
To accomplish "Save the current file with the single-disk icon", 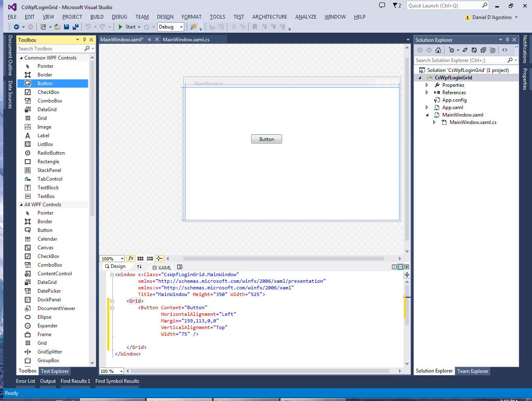I will 66,27.
